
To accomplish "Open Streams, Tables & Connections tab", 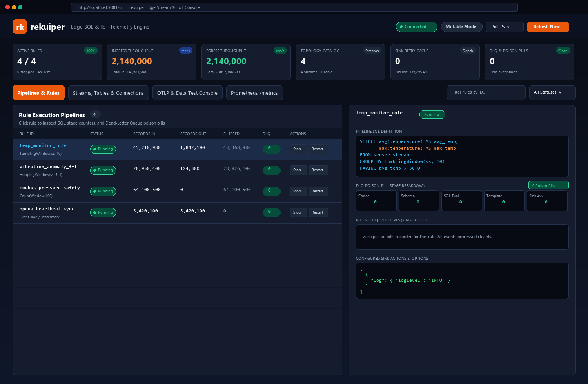I will pyautogui.click(x=108, y=93).
